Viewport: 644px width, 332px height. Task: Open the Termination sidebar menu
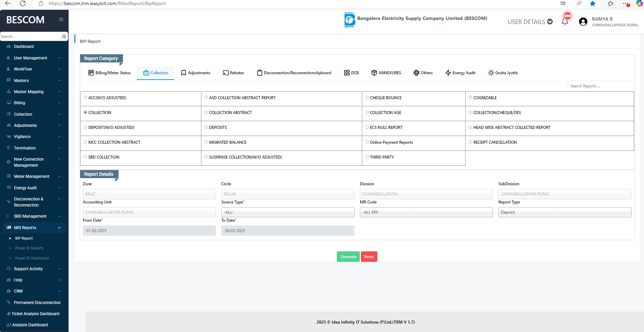click(34, 148)
